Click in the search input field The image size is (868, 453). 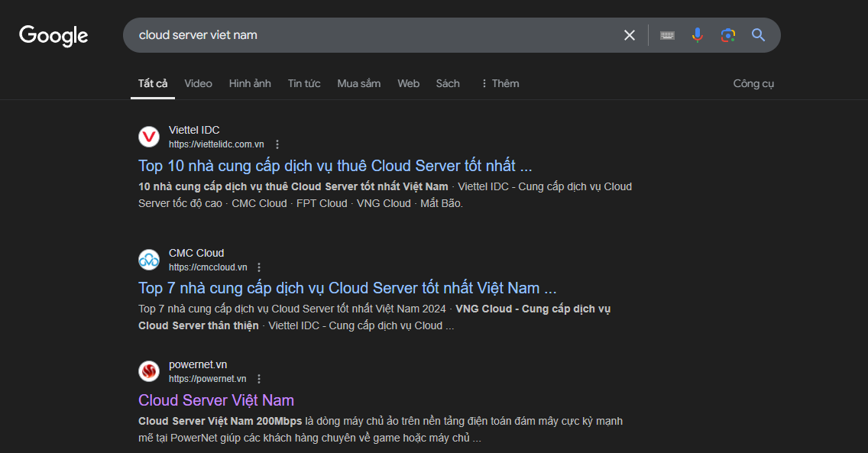pyautogui.click(x=367, y=35)
